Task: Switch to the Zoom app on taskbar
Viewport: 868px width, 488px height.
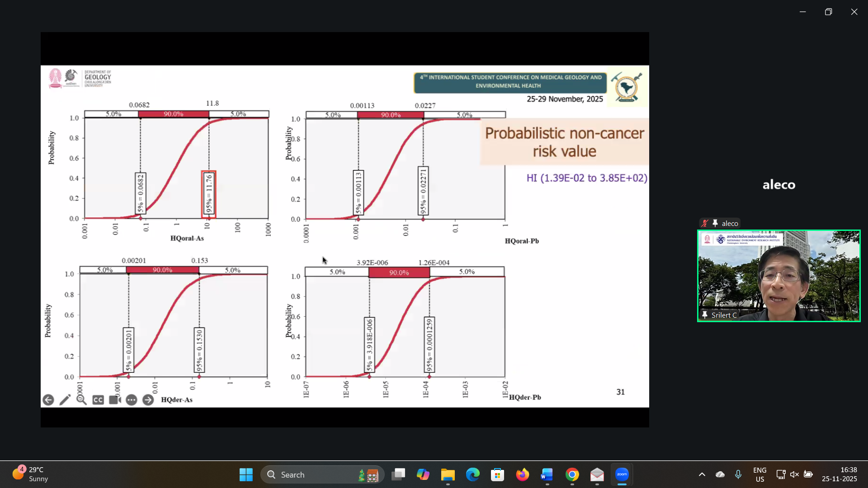Action: click(622, 474)
